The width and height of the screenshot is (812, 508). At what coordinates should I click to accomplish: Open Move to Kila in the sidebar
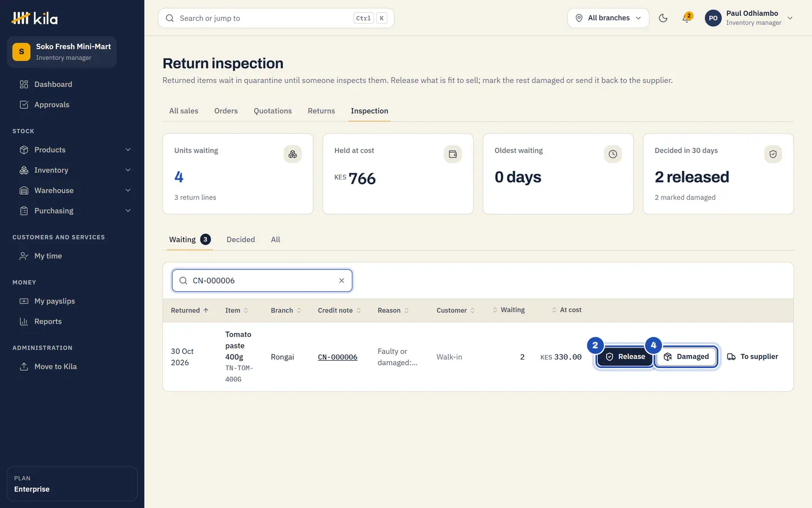[x=72, y=366]
